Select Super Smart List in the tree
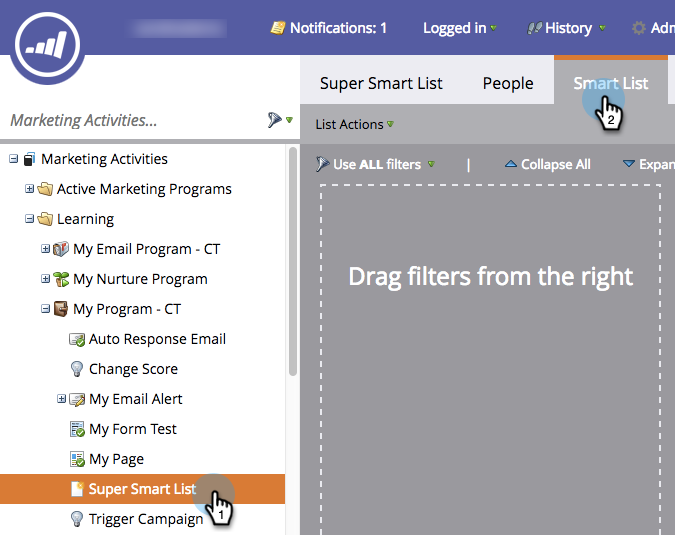 [142, 489]
